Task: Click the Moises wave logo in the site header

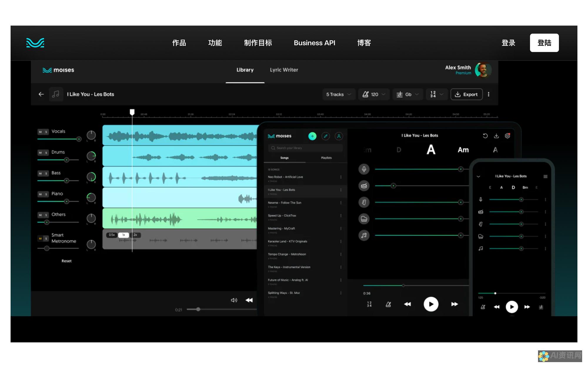Action: (x=35, y=43)
